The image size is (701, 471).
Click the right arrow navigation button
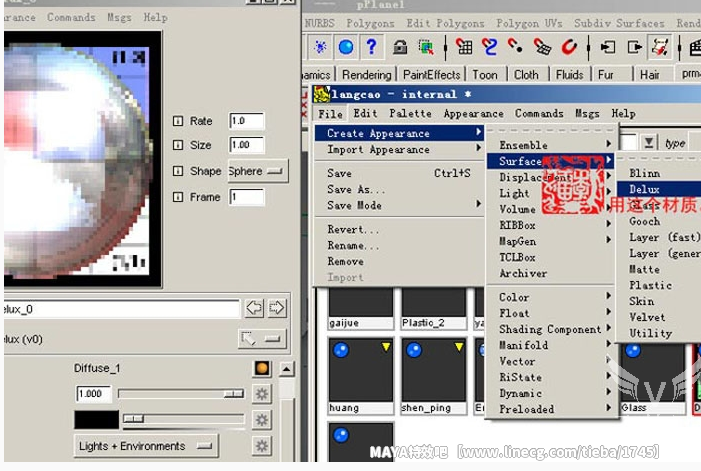point(277,308)
